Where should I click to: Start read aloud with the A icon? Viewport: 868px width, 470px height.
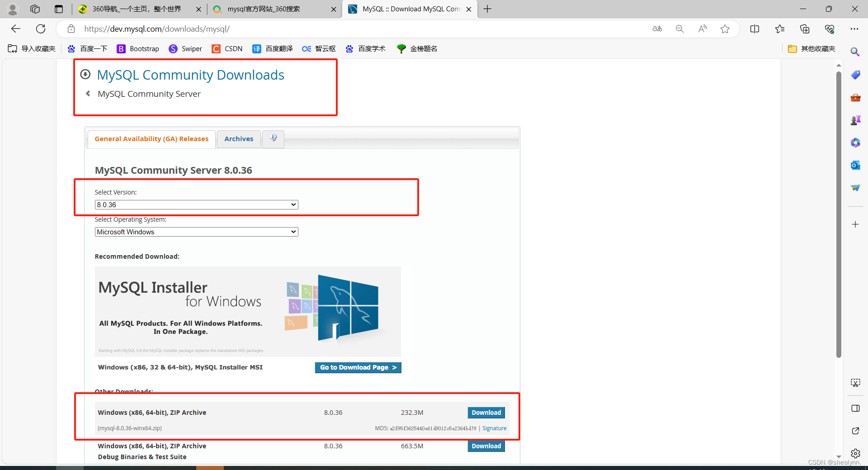(702, 29)
